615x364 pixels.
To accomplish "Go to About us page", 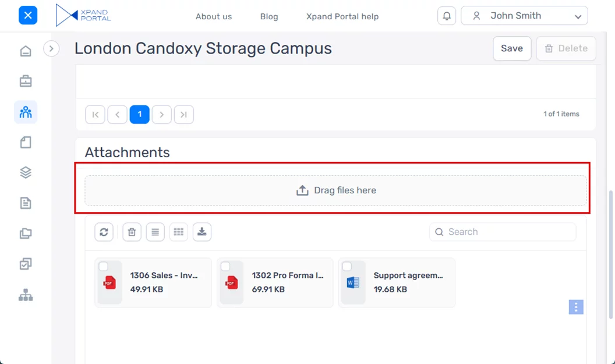I will 214,16.
